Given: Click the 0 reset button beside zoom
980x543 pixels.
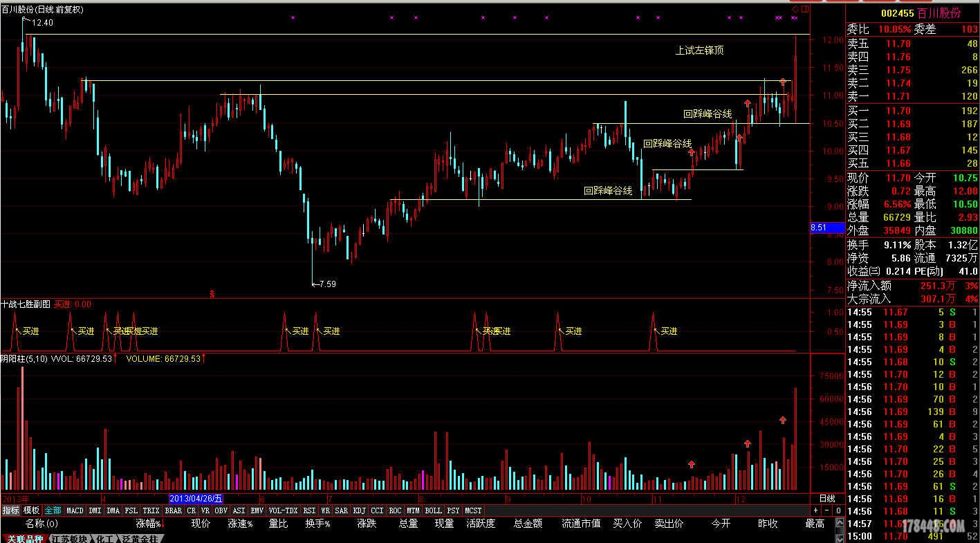Looking at the screenshot, I should pyautogui.click(x=838, y=511).
